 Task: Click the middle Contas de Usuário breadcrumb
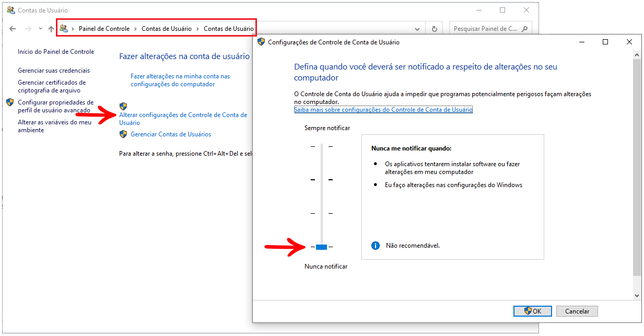coord(167,29)
